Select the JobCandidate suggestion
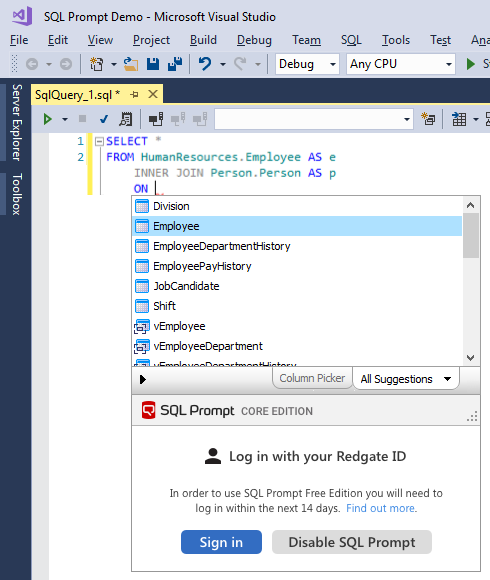Image resolution: width=490 pixels, height=580 pixels. coord(297,286)
